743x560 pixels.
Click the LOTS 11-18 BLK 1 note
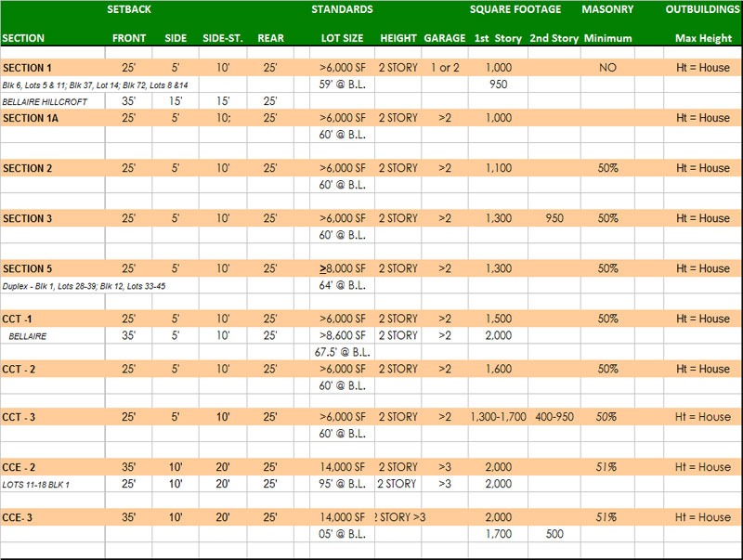tap(35, 485)
